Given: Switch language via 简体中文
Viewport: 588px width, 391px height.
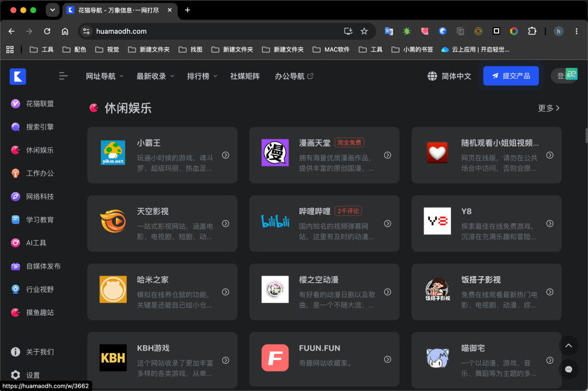Looking at the screenshot, I should click(x=456, y=76).
